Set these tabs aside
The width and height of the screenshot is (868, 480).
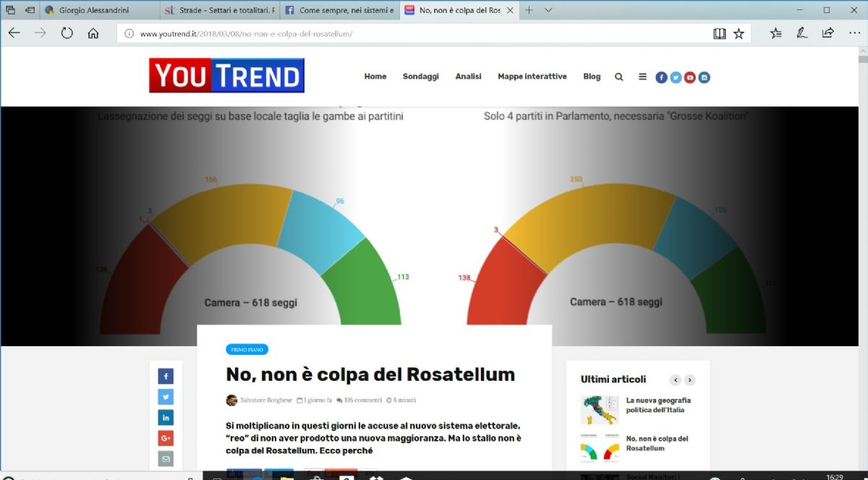tap(29, 10)
